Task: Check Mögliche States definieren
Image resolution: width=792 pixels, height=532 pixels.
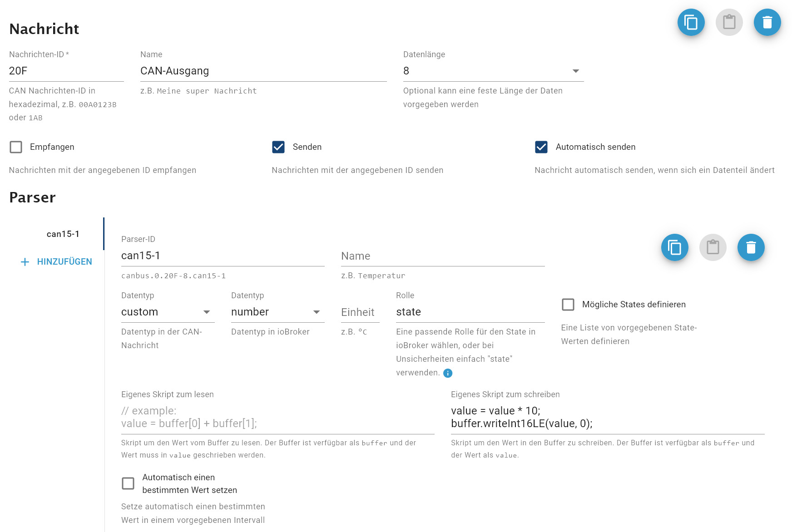Action: point(568,305)
